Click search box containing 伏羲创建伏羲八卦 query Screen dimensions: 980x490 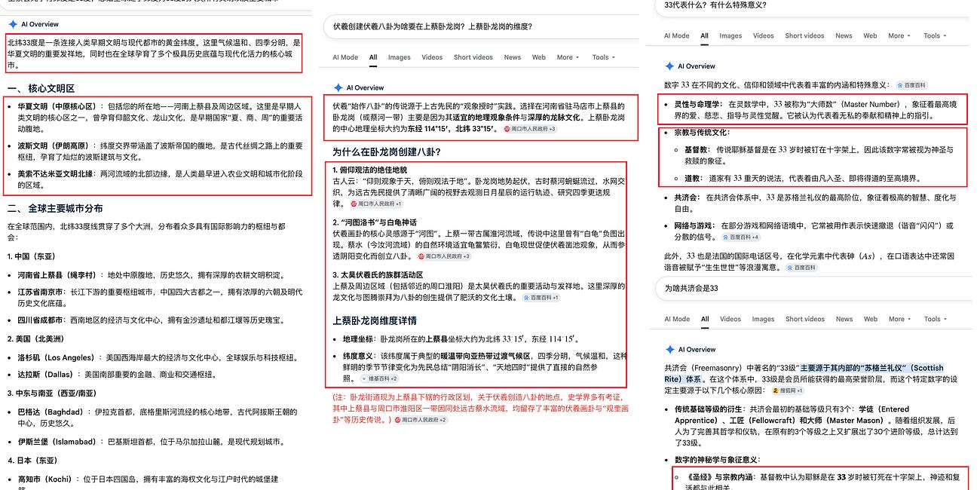tap(481, 26)
